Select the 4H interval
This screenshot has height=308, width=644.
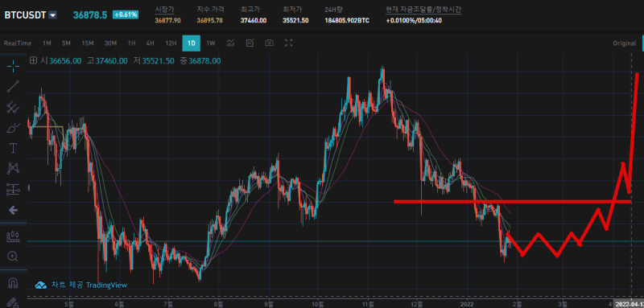point(150,43)
